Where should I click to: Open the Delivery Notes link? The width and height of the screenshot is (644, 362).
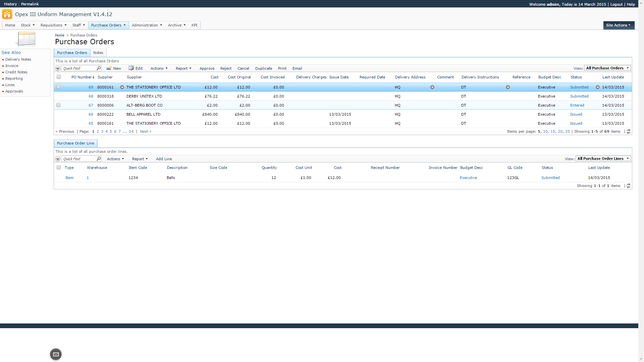18,59
